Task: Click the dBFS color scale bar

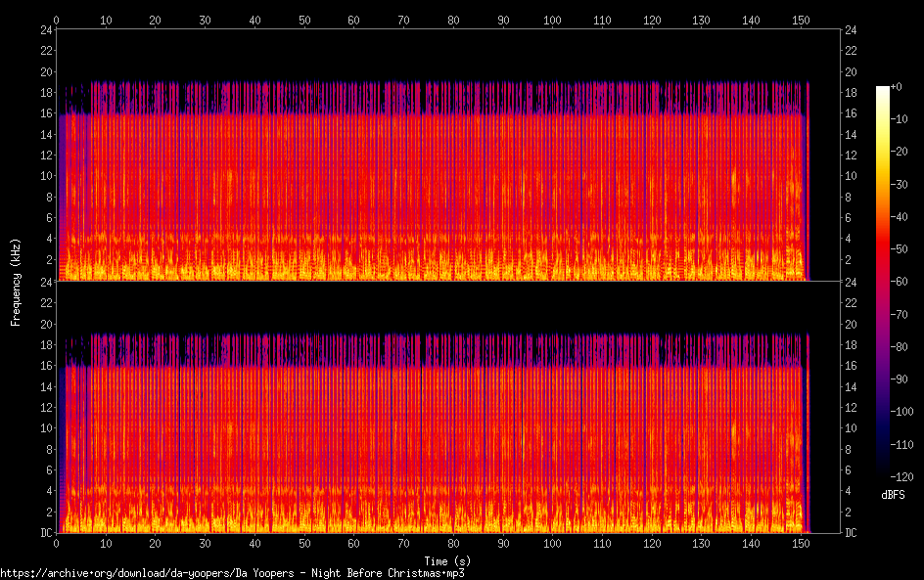Action: [883, 282]
